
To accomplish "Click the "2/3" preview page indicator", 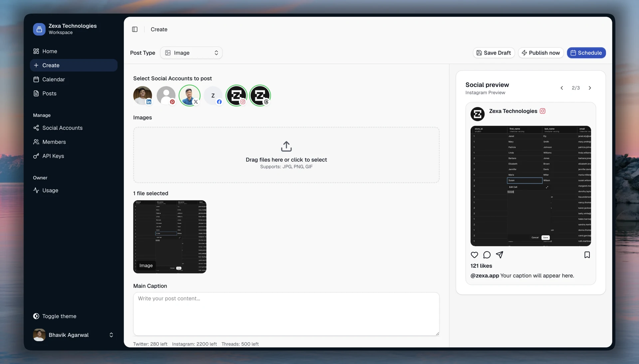I will click(x=576, y=88).
